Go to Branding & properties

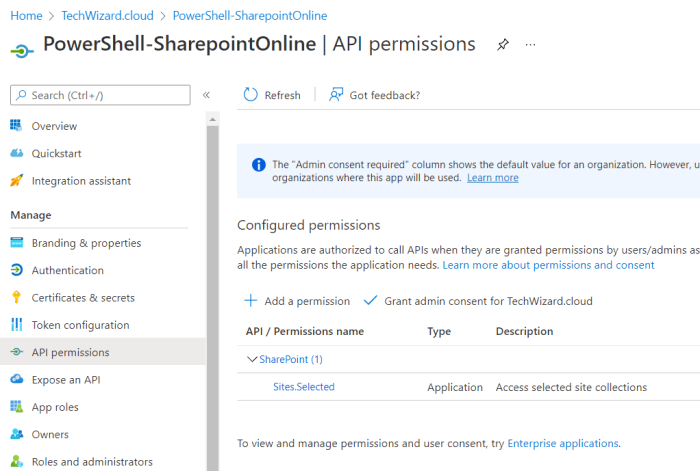coord(86,243)
